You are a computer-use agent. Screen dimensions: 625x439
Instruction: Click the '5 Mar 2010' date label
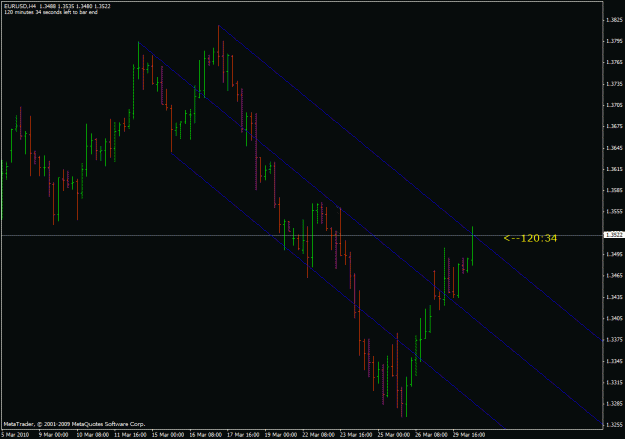pyautogui.click(x=15, y=435)
